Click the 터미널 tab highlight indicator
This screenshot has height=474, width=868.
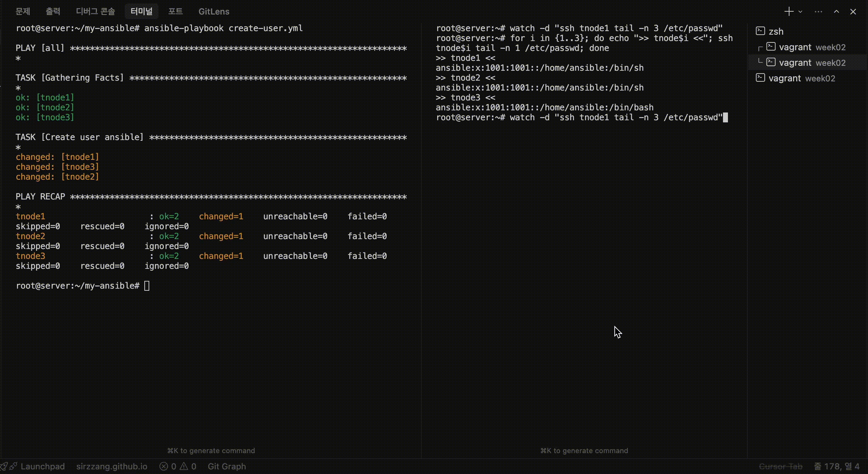click(141, 11)
